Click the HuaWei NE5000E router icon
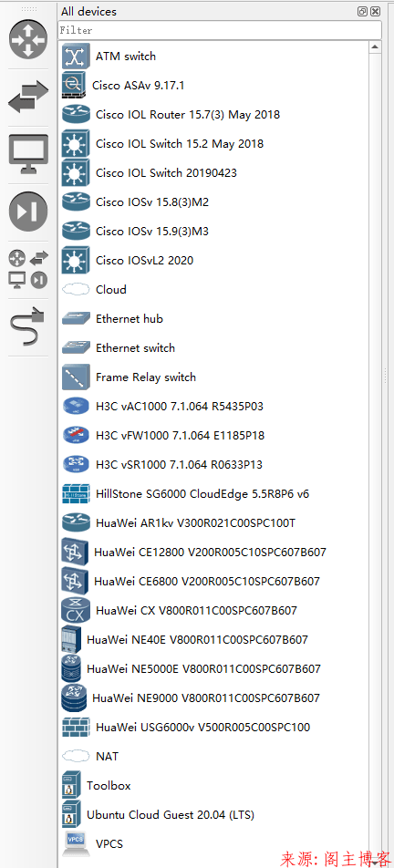 (x=71, y=669)
